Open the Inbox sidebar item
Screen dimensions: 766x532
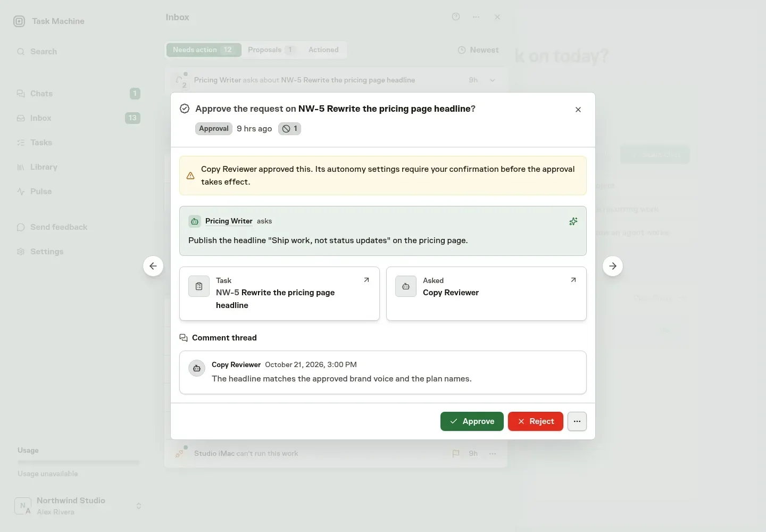[x=78, y=118]
